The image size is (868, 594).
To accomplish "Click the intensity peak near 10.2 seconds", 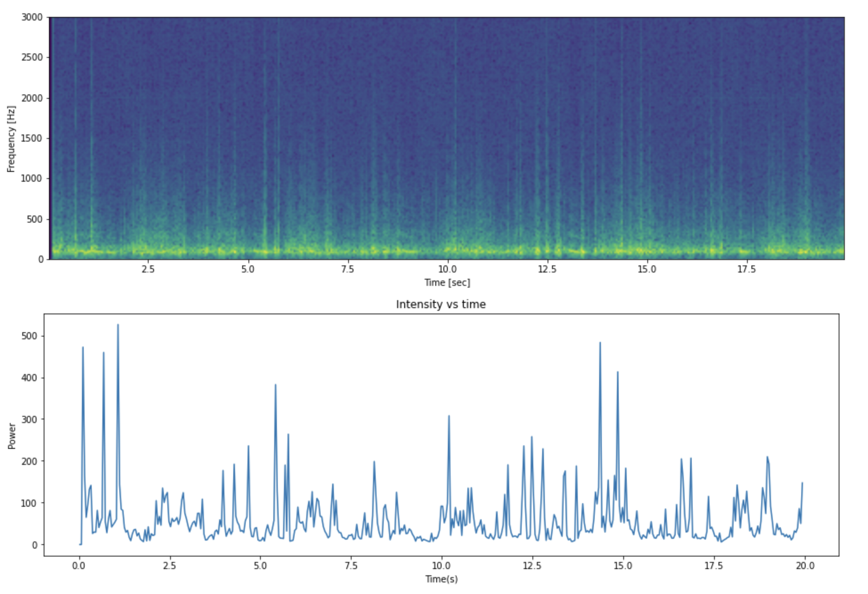I will pos(449,417).
